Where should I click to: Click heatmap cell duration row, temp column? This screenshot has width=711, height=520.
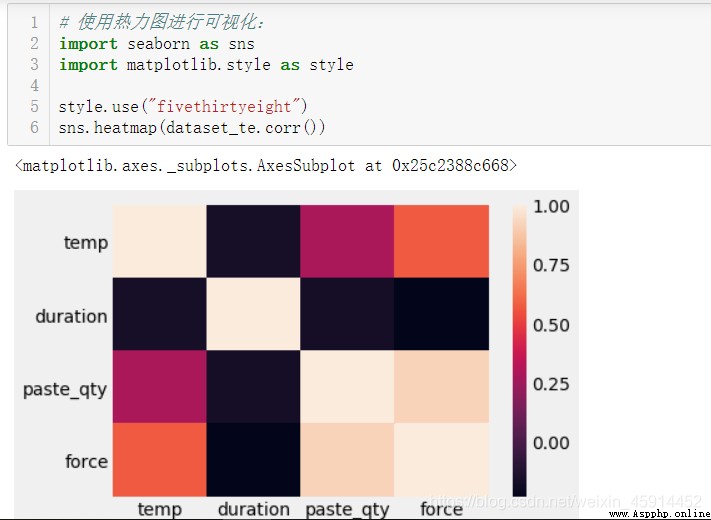[160, 314]
